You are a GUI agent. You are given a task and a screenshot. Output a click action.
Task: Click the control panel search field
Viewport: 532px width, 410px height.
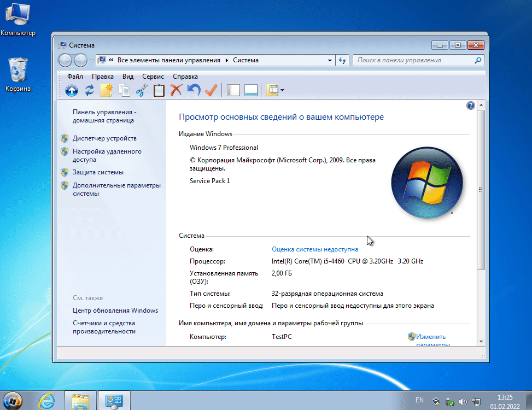pyautogui.click(x=419, y=60)
